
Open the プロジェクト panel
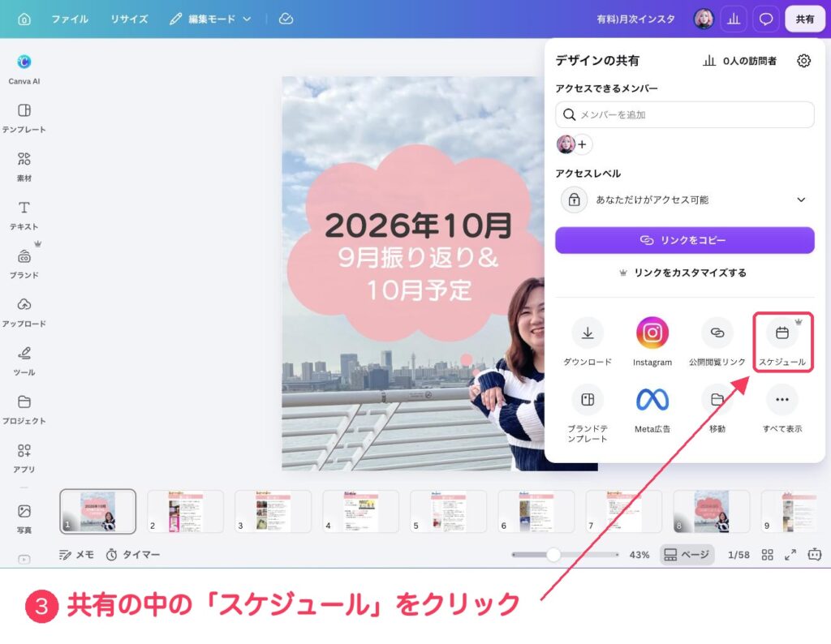tap(24, 410)
